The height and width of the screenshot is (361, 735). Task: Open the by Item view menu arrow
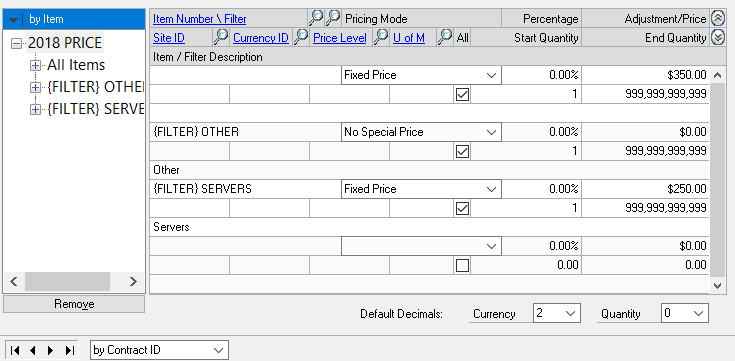click(14, 20)
